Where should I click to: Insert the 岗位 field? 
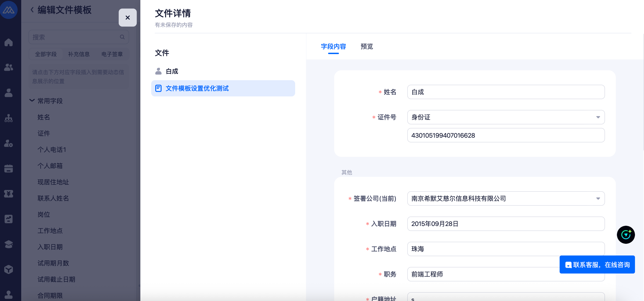(44, 214)
